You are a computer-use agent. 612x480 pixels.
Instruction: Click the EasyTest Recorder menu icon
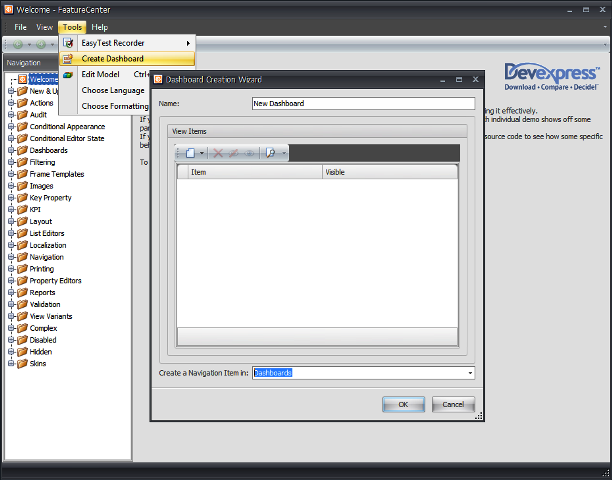coord(68,43)
